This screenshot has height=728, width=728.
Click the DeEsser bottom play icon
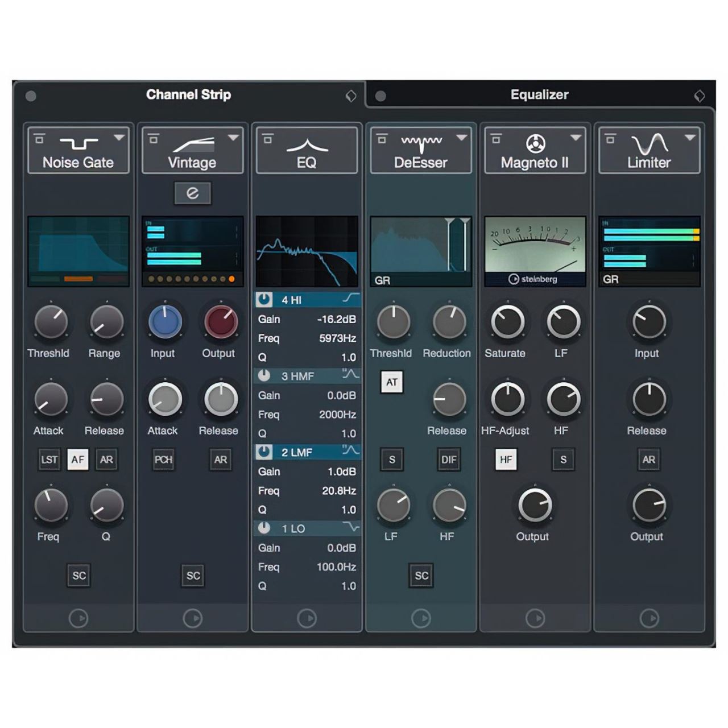(421, 618)
